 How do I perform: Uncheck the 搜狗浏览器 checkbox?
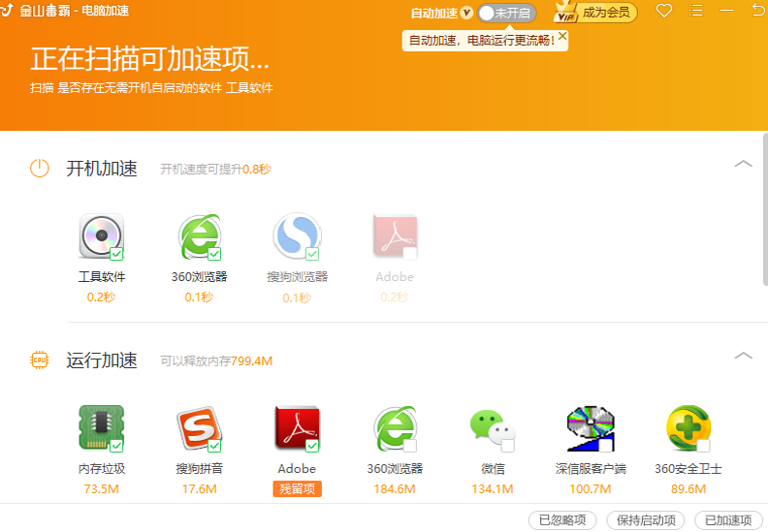[312, 254]
